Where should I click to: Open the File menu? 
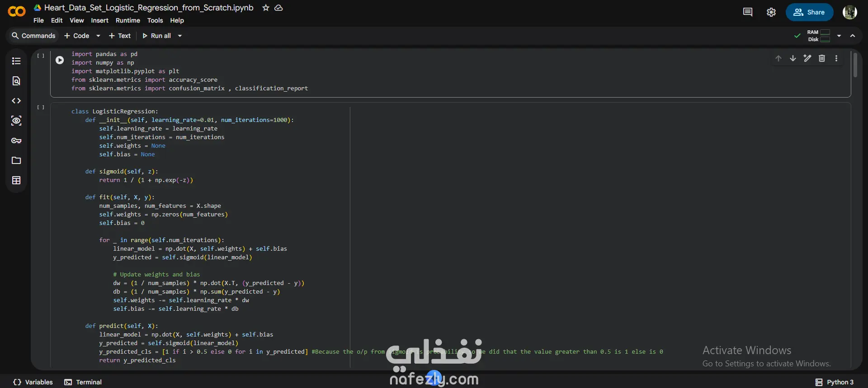[38, 20]
